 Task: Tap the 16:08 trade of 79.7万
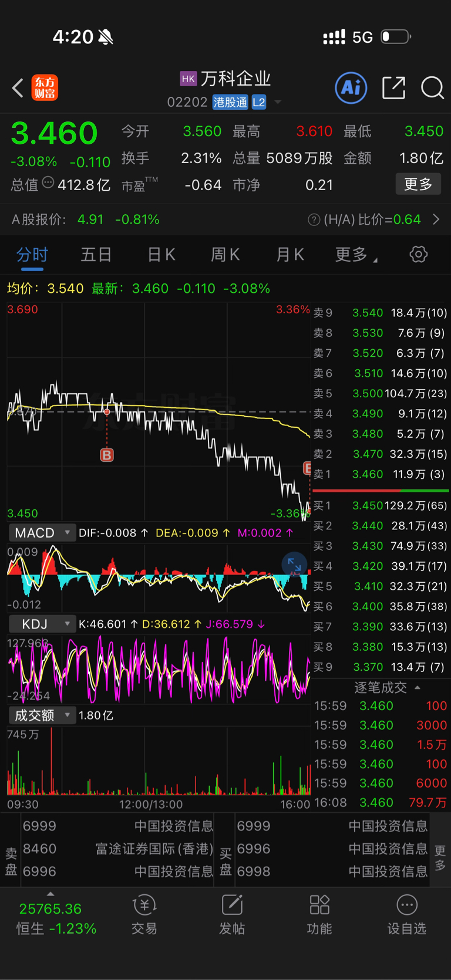point(381,802)
